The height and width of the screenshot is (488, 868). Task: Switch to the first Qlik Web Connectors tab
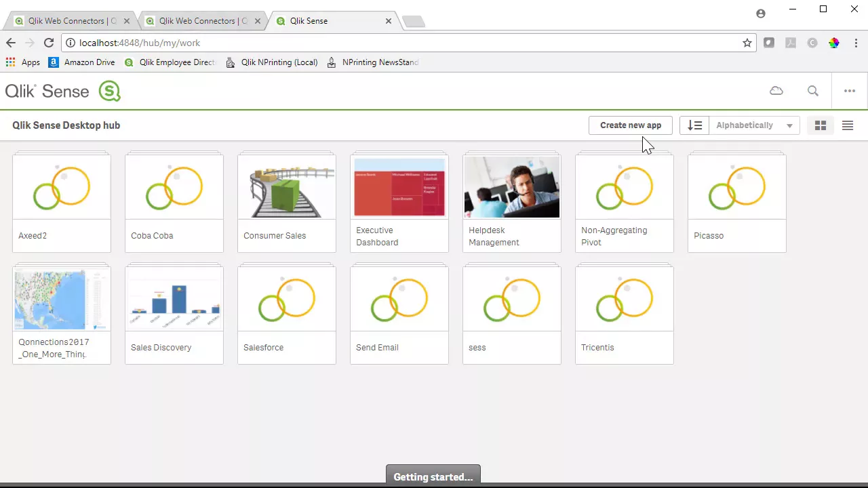tap(73, 21)
